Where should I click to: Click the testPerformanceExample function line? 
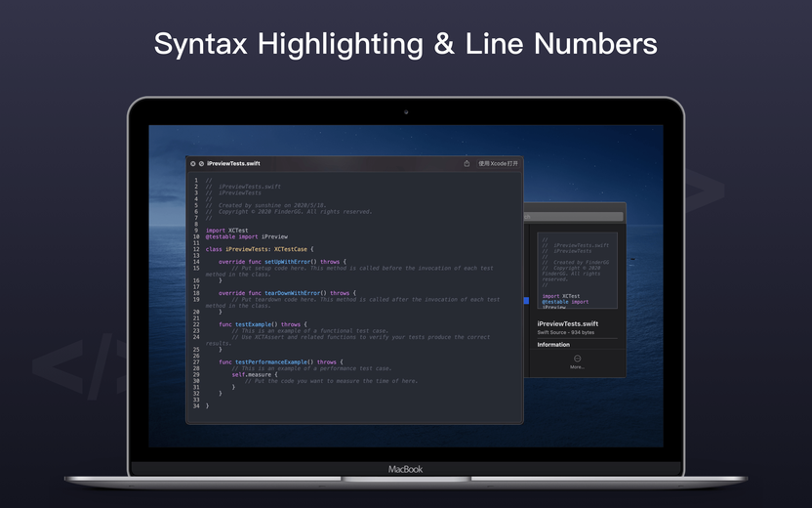tap(281, 362)
